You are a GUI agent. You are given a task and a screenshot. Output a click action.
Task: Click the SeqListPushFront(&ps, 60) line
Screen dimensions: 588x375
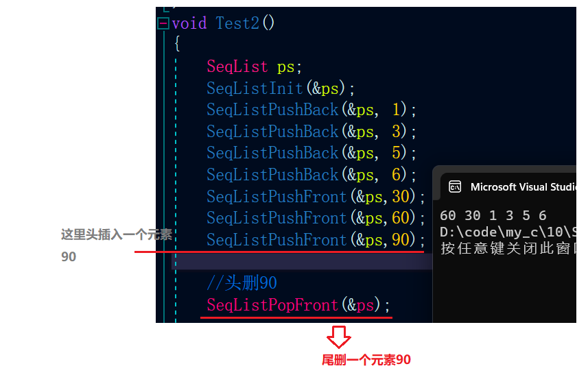coord(316,218)
